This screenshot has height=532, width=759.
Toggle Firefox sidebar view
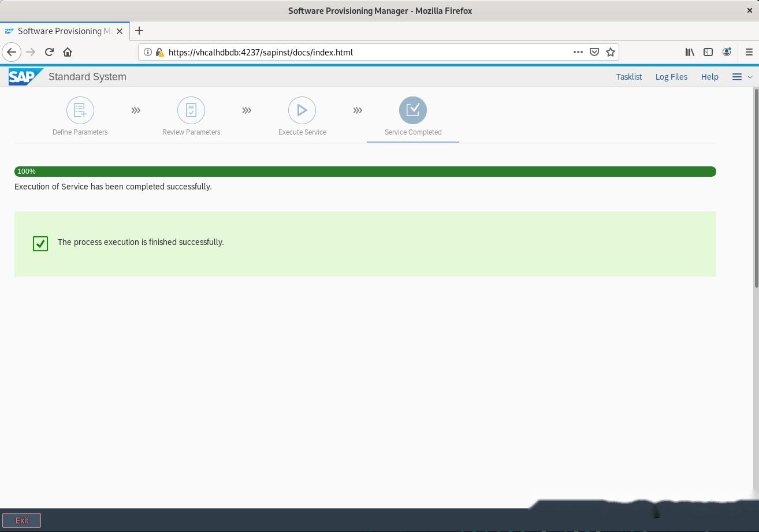pyautogui.click(x=708, y=52)
